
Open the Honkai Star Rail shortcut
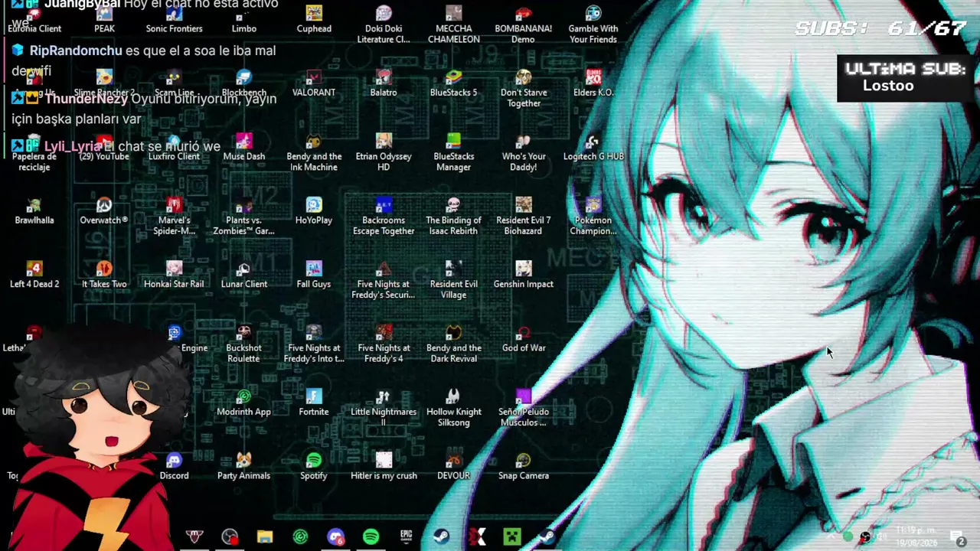(x=175, y=274)
